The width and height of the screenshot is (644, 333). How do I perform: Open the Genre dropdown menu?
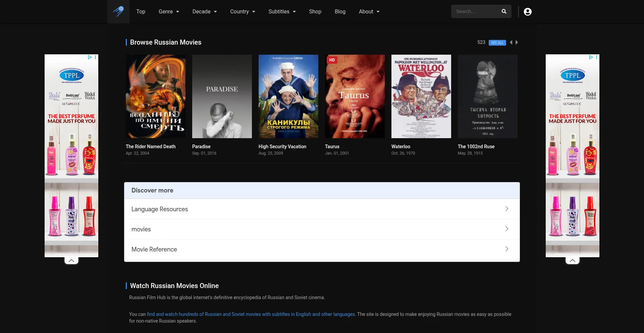(169, 11)
